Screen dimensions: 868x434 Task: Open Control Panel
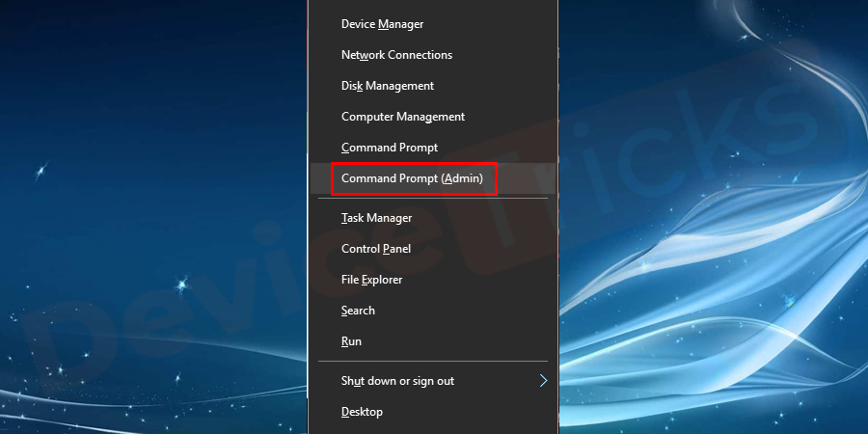point(376,249)
